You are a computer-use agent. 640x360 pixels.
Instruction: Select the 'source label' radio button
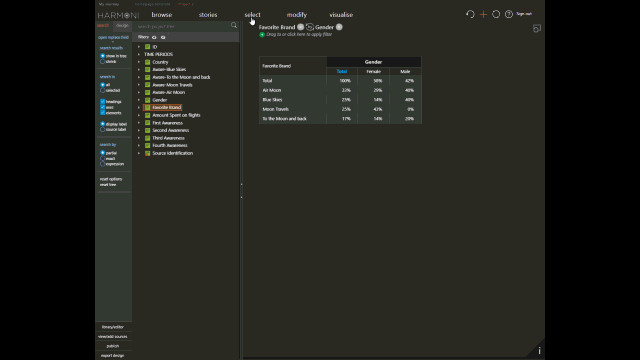click(102, 129)
